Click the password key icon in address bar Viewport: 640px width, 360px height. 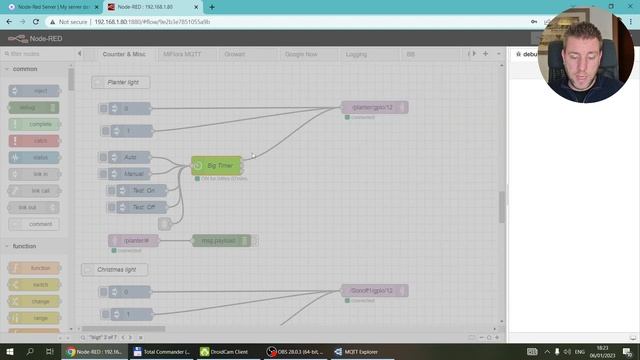click(x=534, y=22)
